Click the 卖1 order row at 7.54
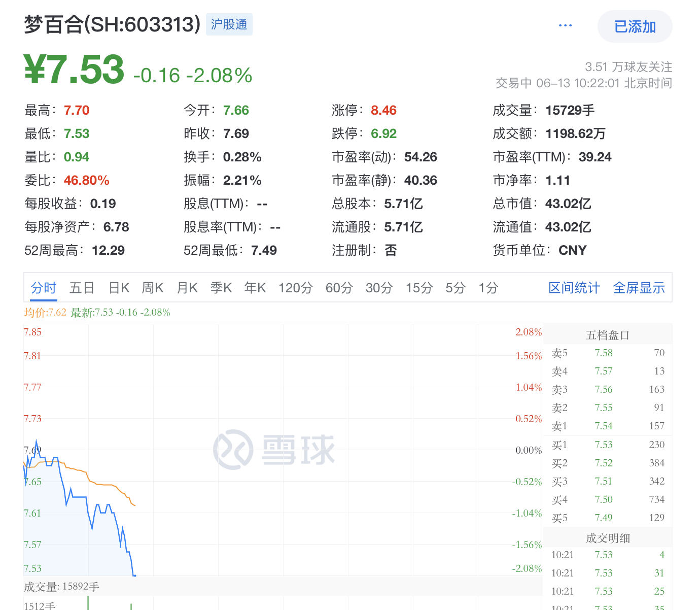The width and height of the screenshot is (700, 610). coord(608,426)
